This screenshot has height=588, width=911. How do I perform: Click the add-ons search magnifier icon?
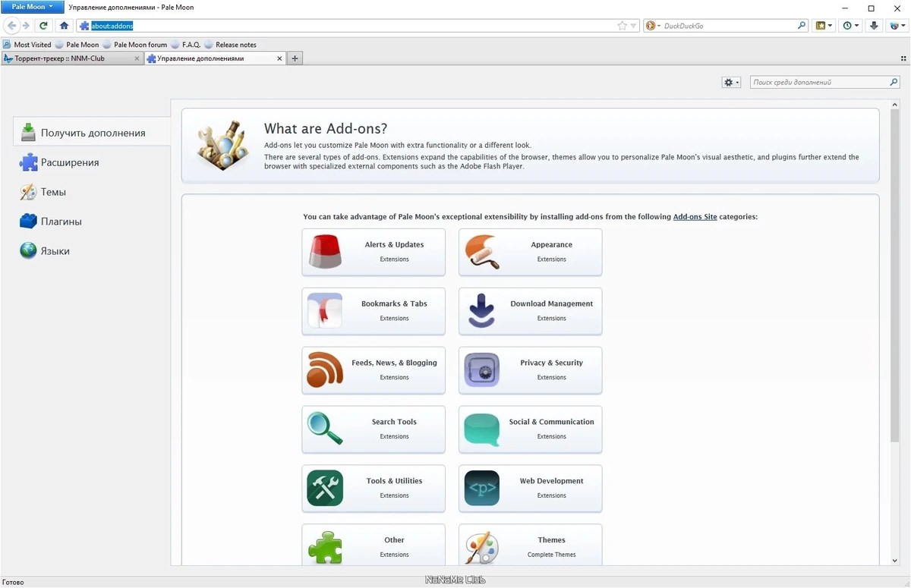coord(894,82)
